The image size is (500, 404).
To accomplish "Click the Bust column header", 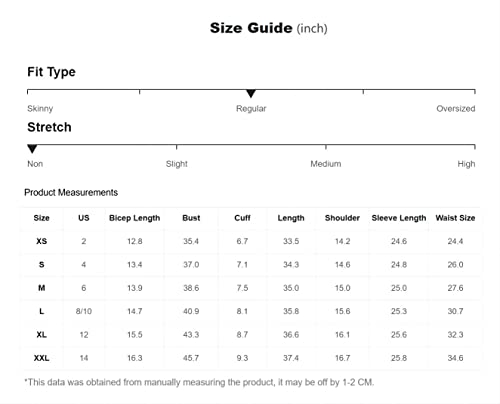I will (x=191, y=218).
